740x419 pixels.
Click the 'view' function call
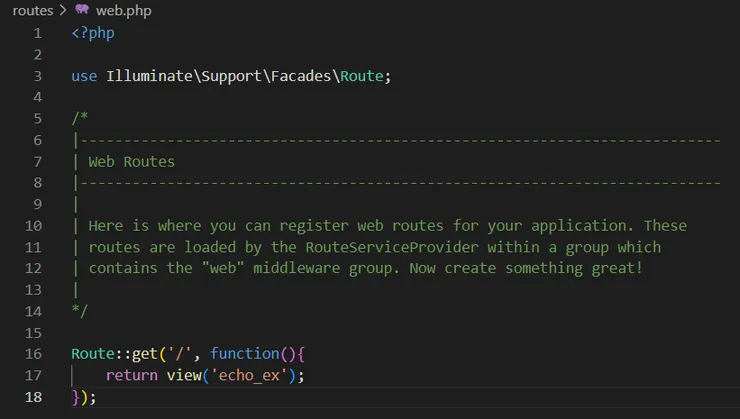click(182, 375)
